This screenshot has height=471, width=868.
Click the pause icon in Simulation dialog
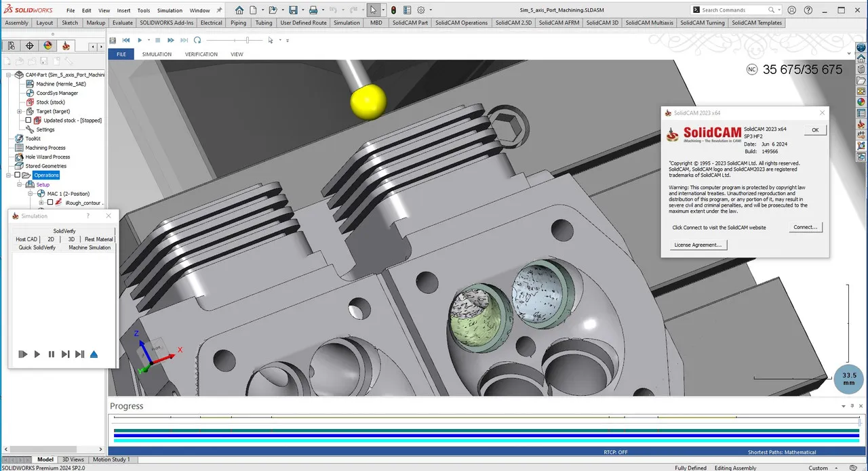coord(52,354)
